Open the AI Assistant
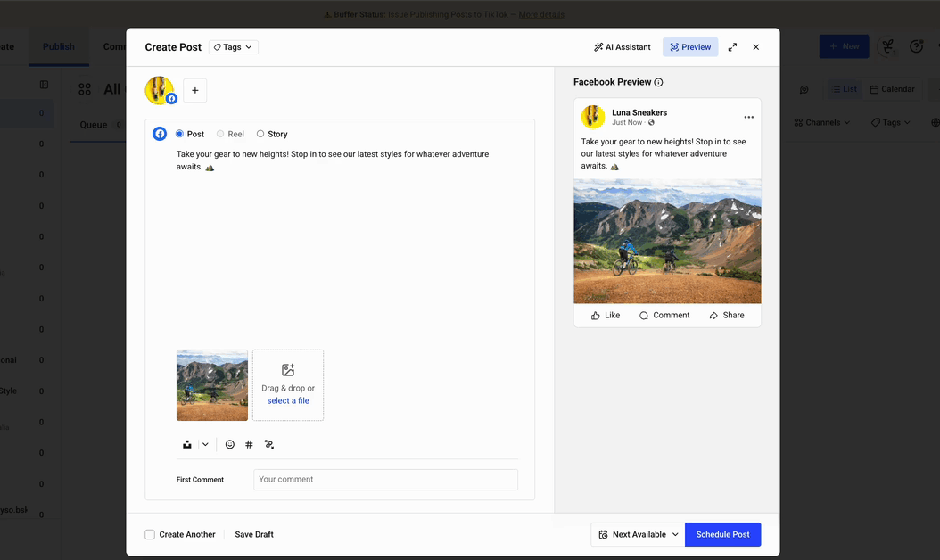 622,46
